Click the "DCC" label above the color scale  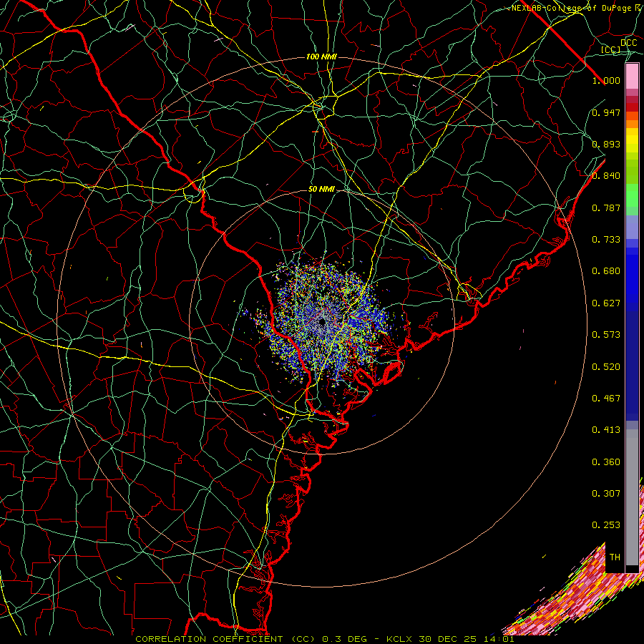[629, 43]
